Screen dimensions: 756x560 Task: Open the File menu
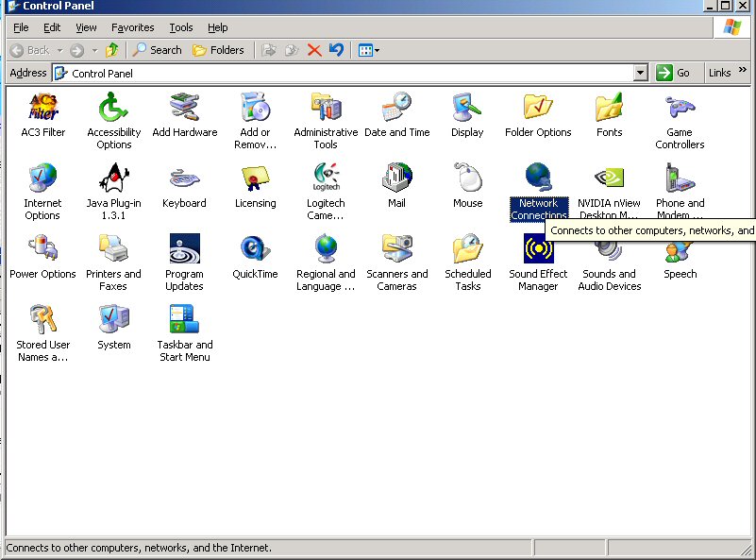[21, 27]
